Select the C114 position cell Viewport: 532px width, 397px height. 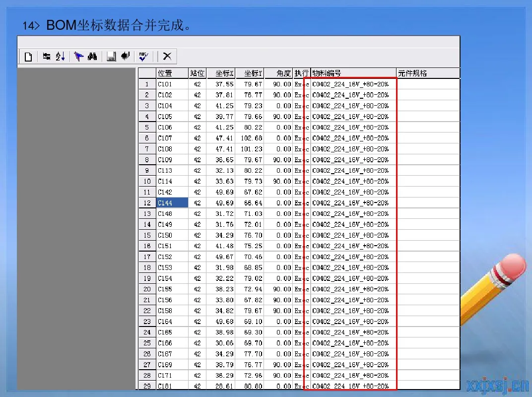(x=172, y=181)
